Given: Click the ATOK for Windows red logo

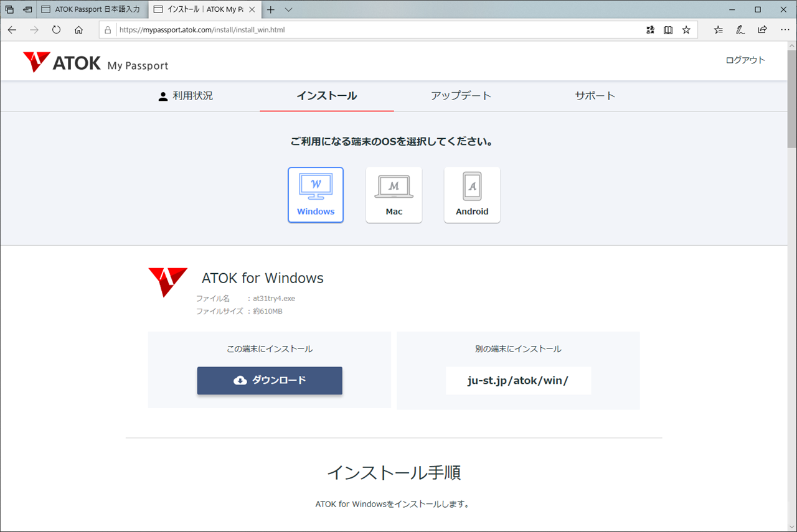Looking at the screenshot, I should 167,282.
